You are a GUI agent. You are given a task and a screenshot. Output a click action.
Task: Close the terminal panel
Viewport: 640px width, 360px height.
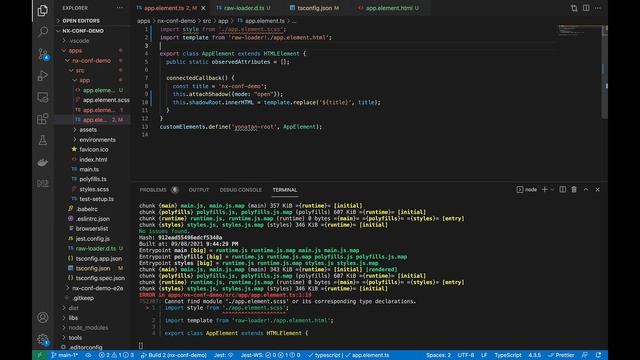pos(598,189)
